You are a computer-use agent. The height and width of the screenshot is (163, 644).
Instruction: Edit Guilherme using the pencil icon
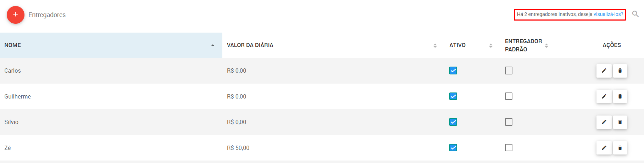point(604,96)
